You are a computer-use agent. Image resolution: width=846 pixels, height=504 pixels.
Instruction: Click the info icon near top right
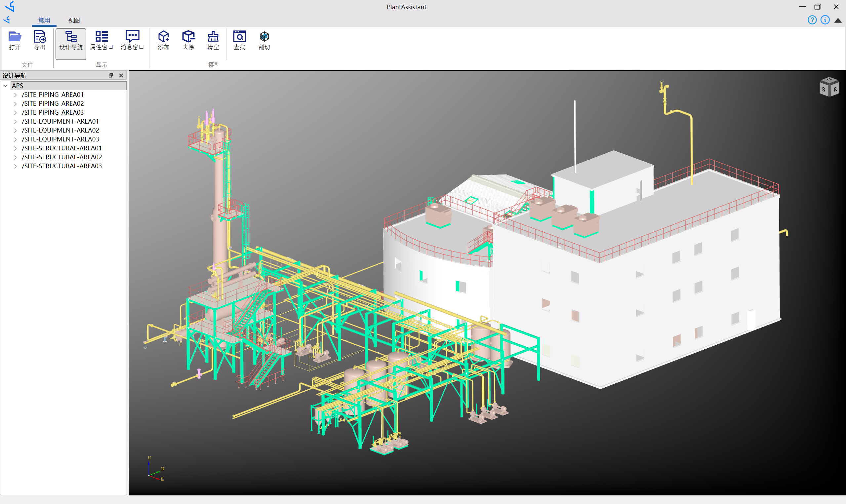(x=825, y=20)
